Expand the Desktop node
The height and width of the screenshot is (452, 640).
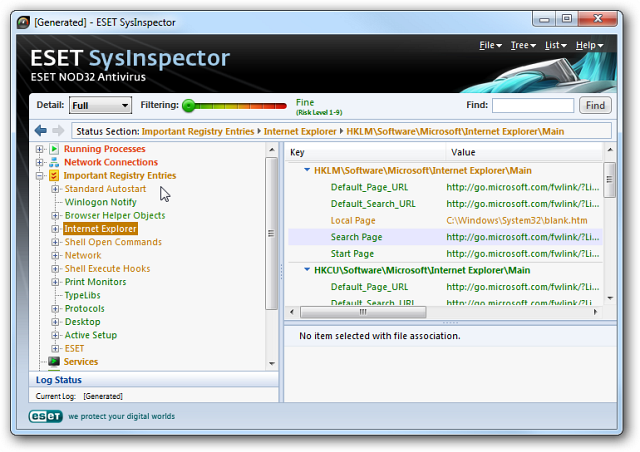[x=55, y=322]
